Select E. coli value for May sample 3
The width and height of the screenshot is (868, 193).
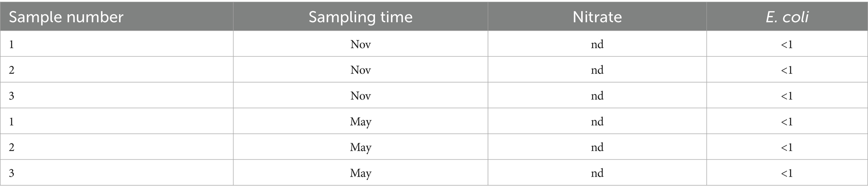787,173
